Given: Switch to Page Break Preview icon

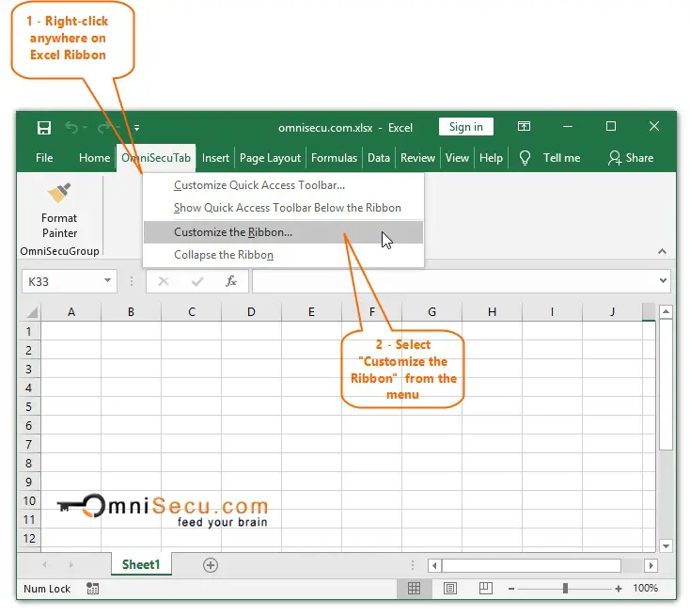Looking at the screenshot, I should click(x=486, y=589).
